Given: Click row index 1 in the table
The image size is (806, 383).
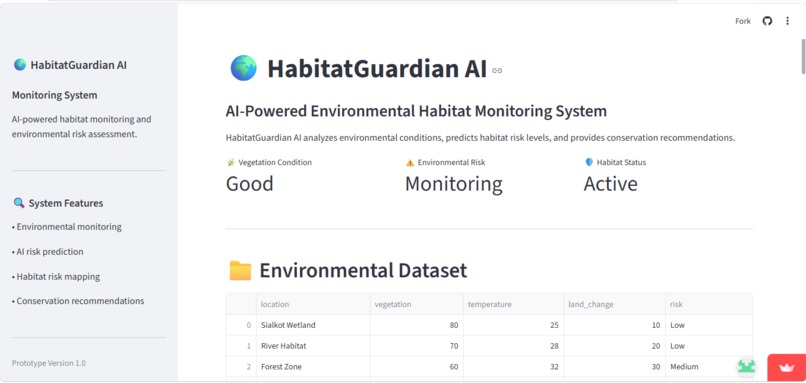Looking at the screenshot, I should point(241,346).
